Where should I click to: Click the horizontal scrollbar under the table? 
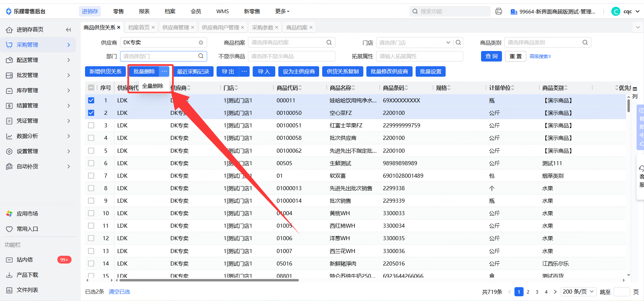click(209, 280)
